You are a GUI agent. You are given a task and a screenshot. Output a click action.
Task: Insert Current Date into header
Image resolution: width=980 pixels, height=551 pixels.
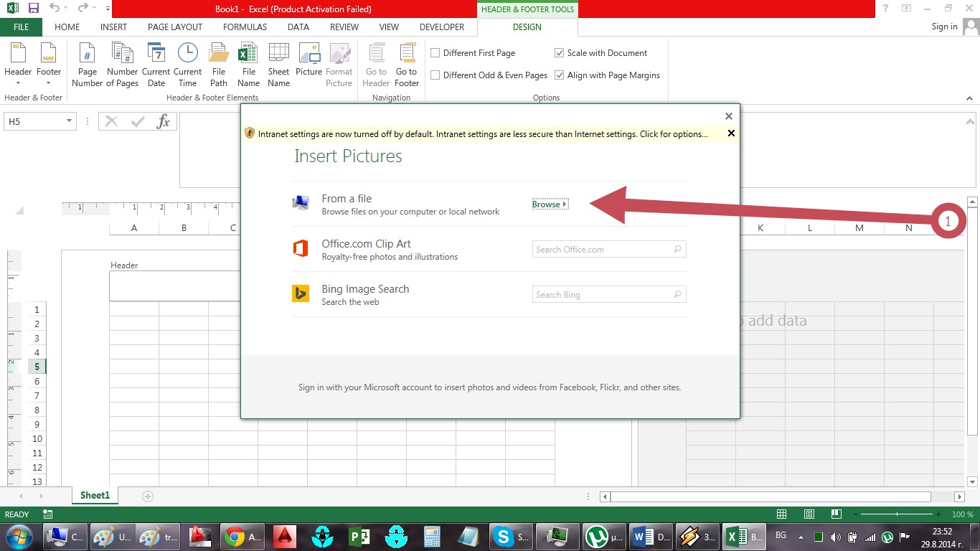click(156, 65)
